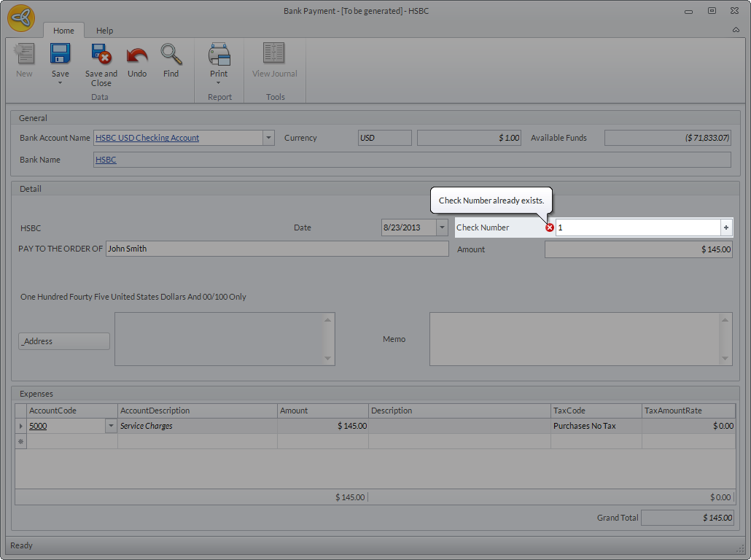Open the Save dropdown arrow
This screenshot has width=751, height=560.
pyautogui.click(x=60, y=83)
